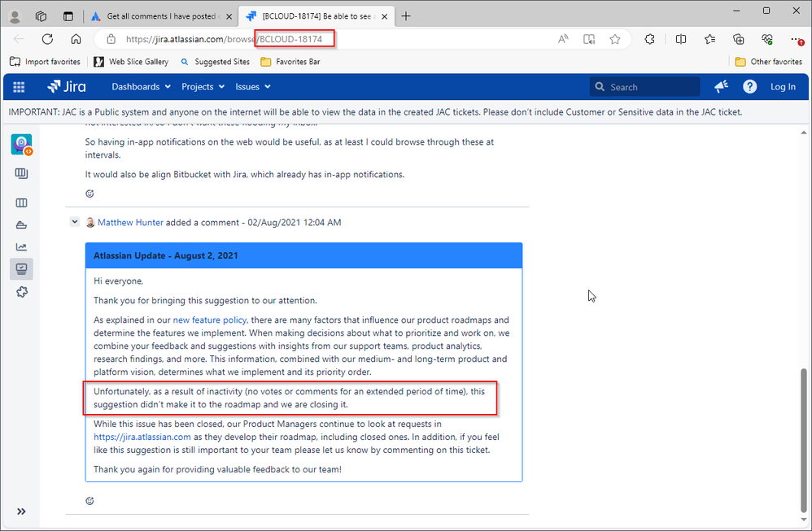Open the new feature policy link

[x=210, y=320]
